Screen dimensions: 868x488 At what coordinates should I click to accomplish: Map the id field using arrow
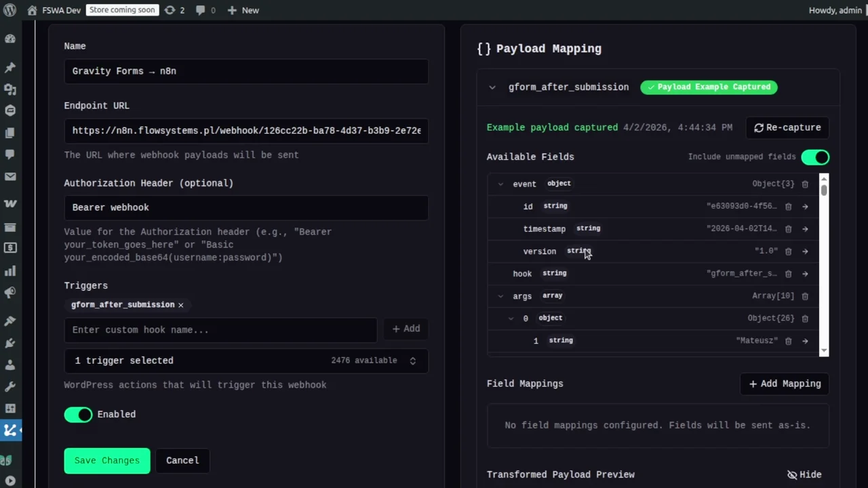point(805,207)
